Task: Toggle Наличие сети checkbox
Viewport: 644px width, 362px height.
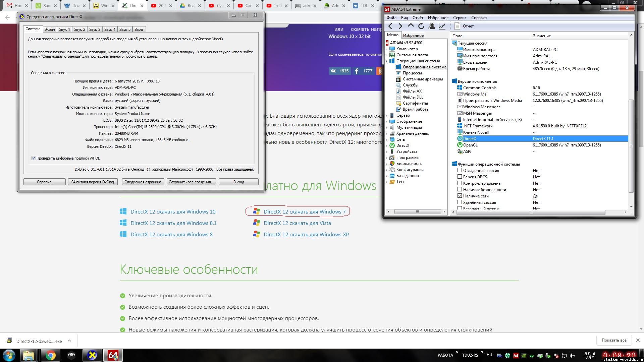Action: pyautogui.click(x=460, y=196)
